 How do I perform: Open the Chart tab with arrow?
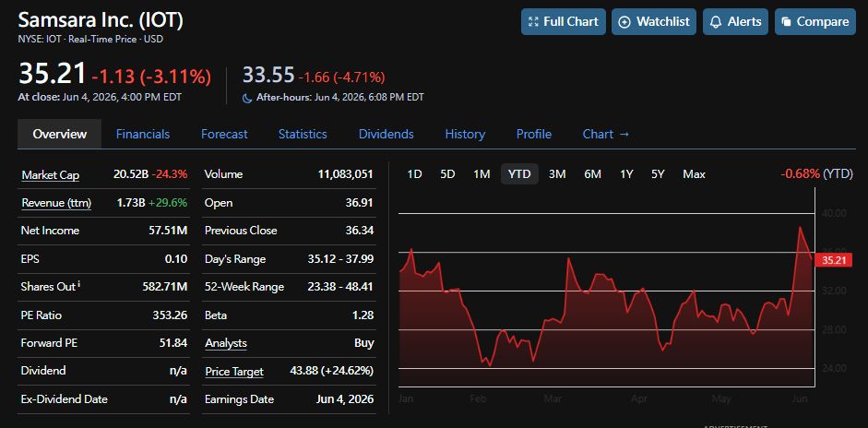pyautogui.click(x=606, y=134)
